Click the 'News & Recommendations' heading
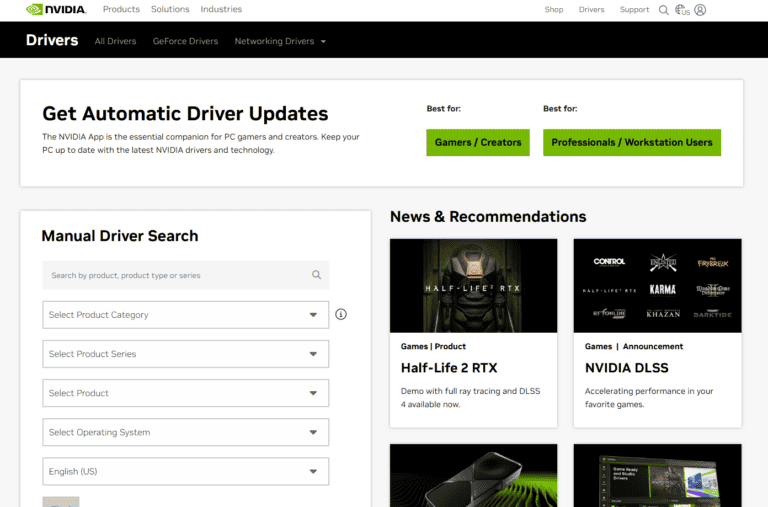This screenshot has width=768, height=507. [488, 217]
